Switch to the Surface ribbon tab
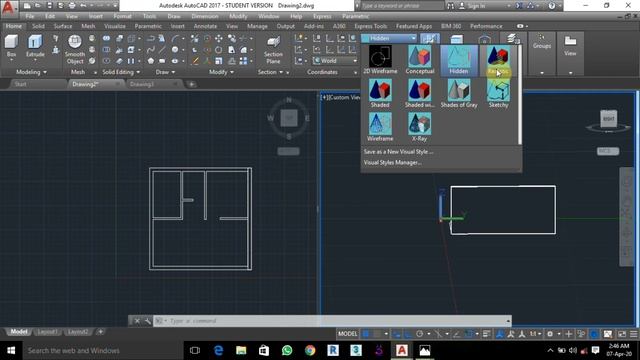Viewport: 640px width, 360px height. [63, 26]
